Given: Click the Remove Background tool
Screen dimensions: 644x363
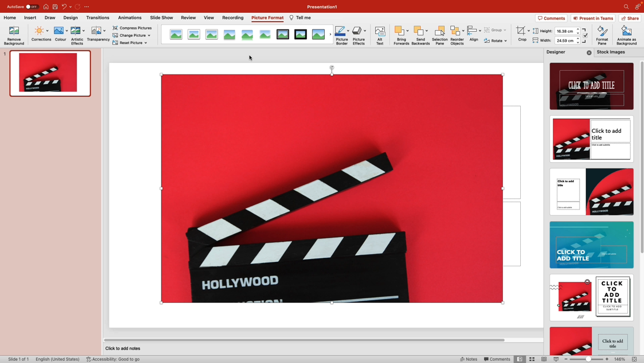Looking at the screenshot, I should 14,35.
